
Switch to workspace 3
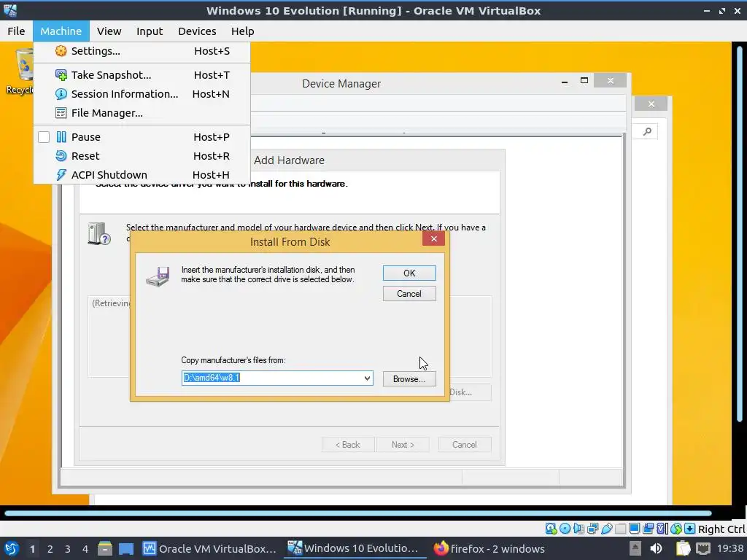click(68, 549)
